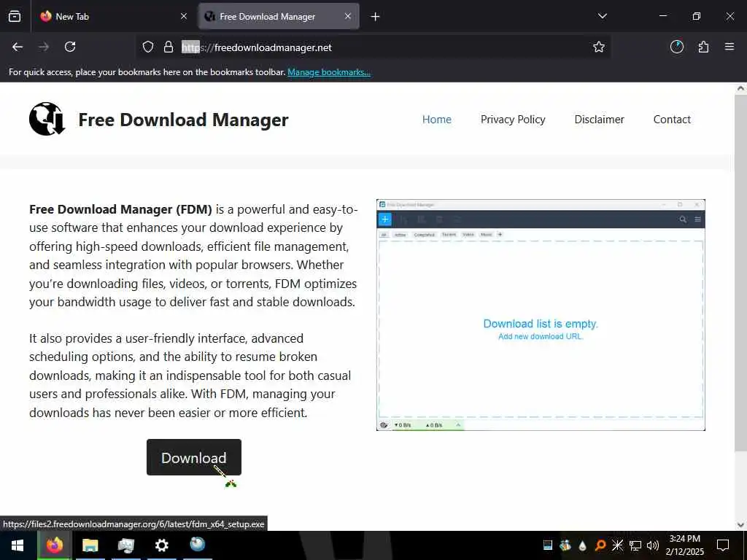Open the clock showing 3:24 PM

coord(684,545)
